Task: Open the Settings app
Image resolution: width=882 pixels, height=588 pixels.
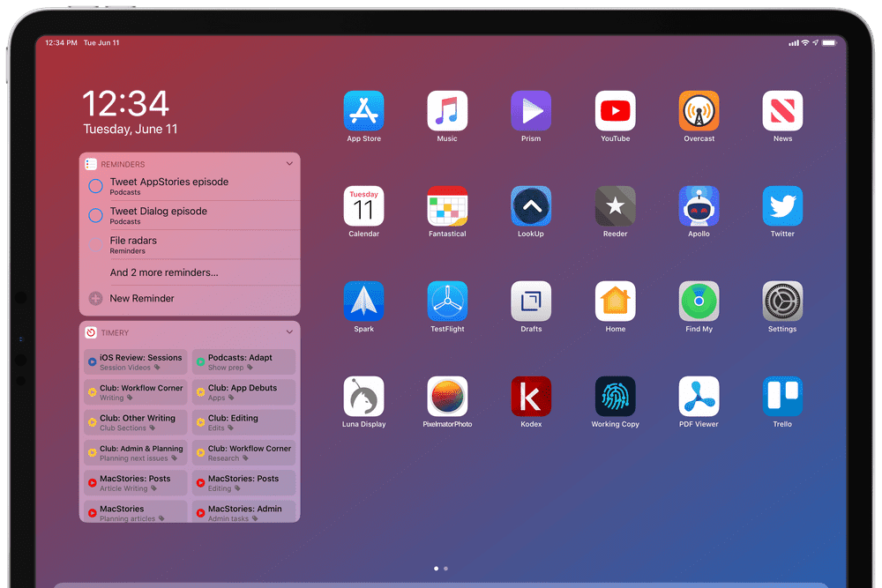Action: pos(782,301)
